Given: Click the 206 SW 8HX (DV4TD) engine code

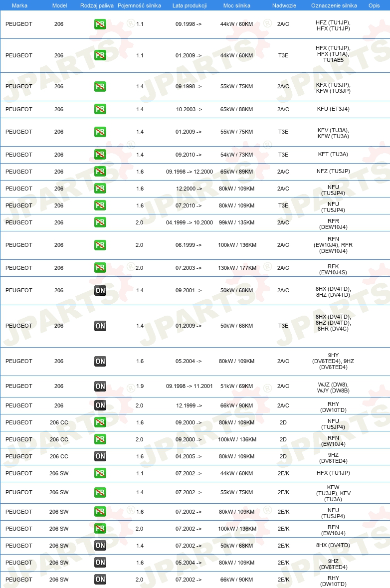Looking at the screenshot, I should coord(333,545).
